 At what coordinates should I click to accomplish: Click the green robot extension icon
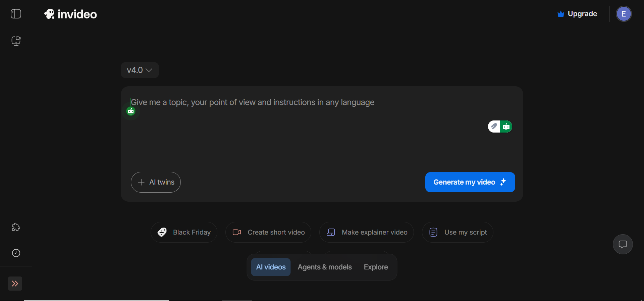coord(506,127)
